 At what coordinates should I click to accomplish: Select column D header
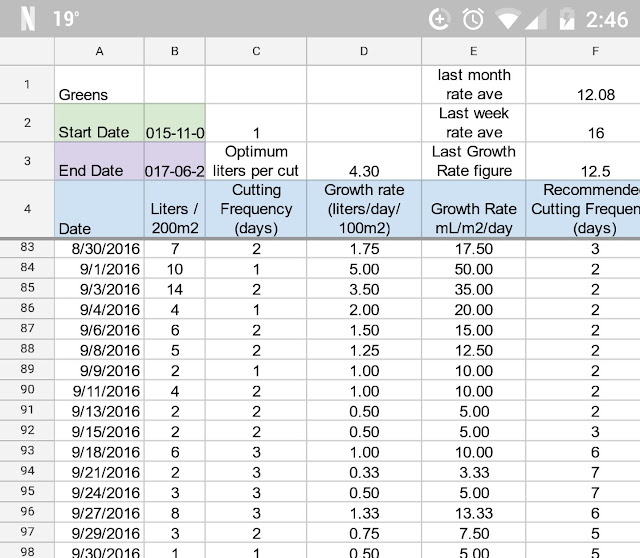[x=364, y=52]
